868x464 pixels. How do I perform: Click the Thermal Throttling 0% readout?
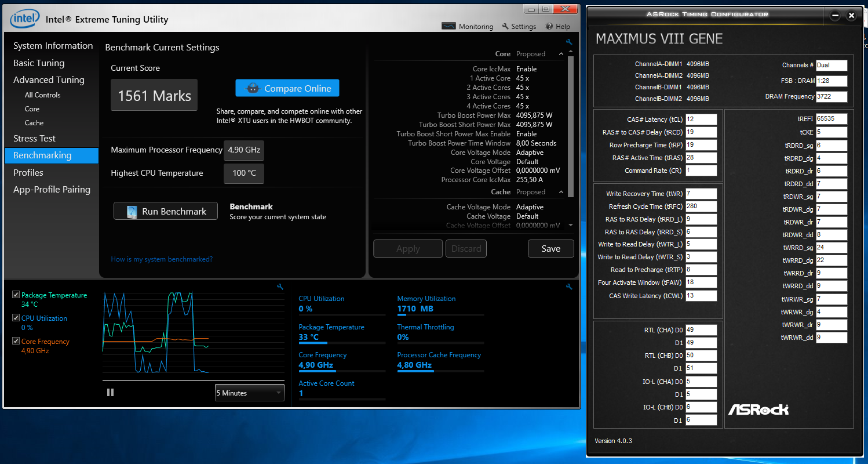(403, 337)
